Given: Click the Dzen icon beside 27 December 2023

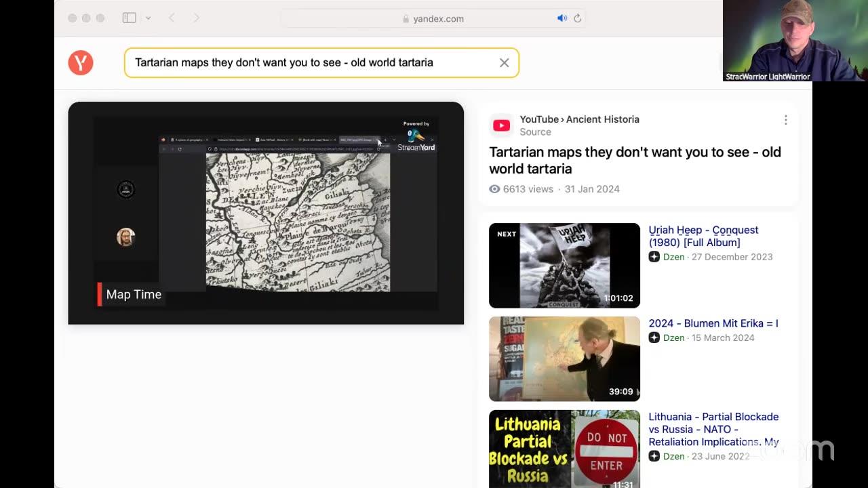Looking at the screenshot, I should [x=654, y=257].
